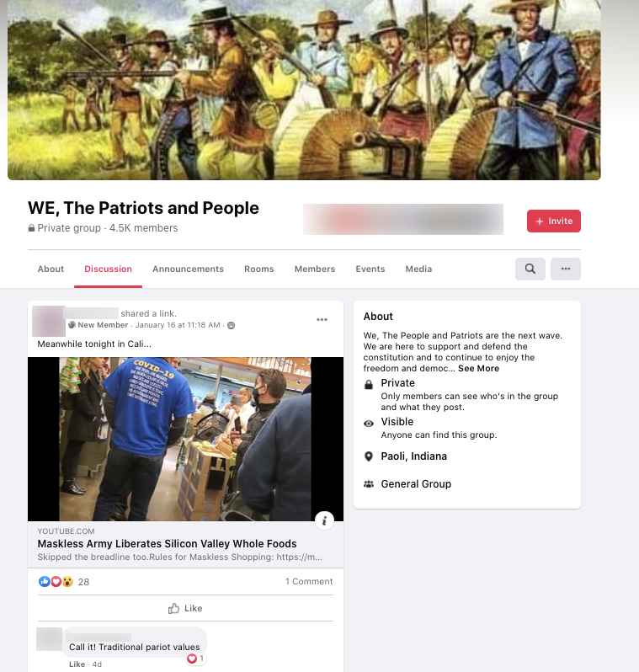Click the heart reaction on the comment
The image size is (639, 672).
(192, 659)
